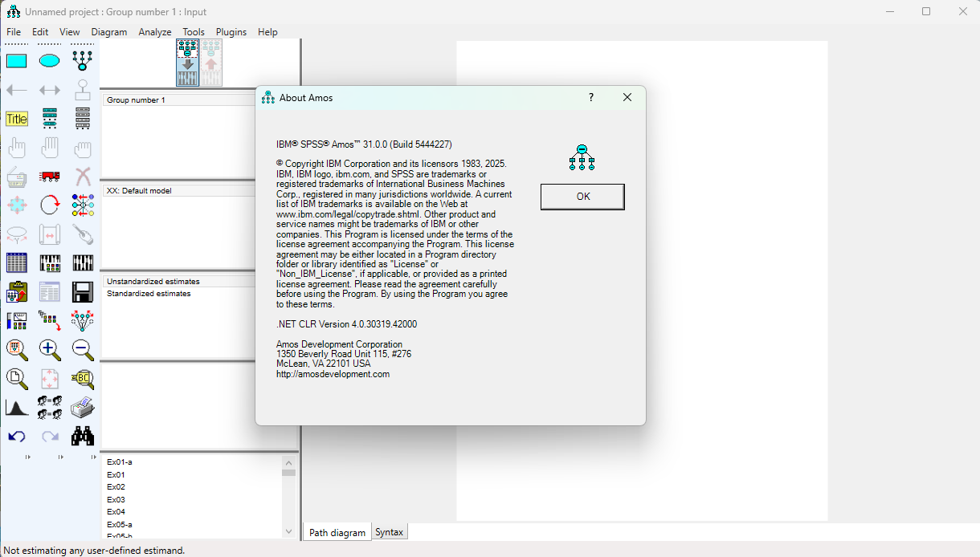Toggle View the input path diagram button

tap(187, 63)
